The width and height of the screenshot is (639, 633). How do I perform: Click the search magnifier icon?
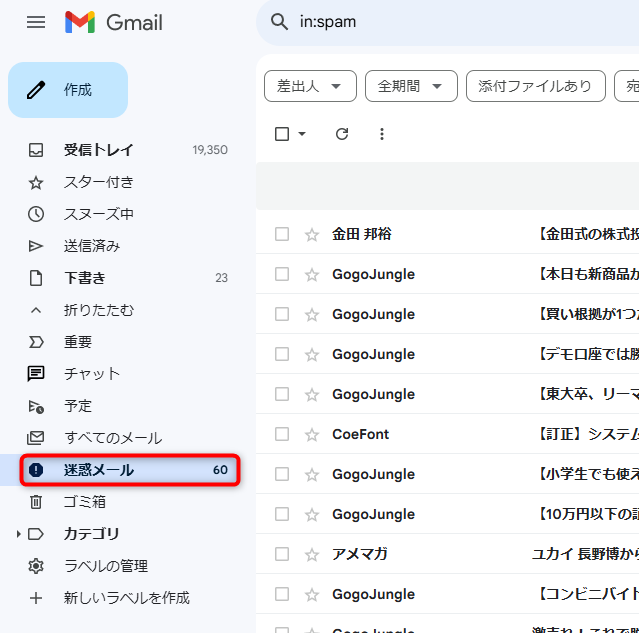(279, 22)
